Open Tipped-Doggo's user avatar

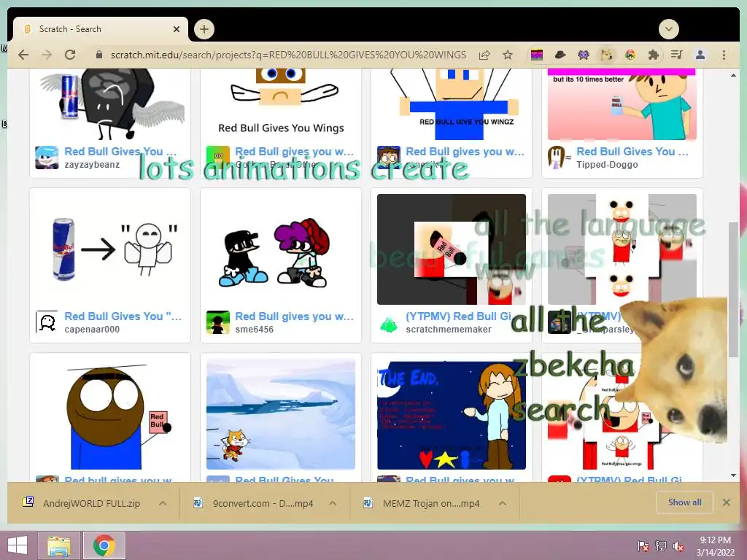(559, 157)
